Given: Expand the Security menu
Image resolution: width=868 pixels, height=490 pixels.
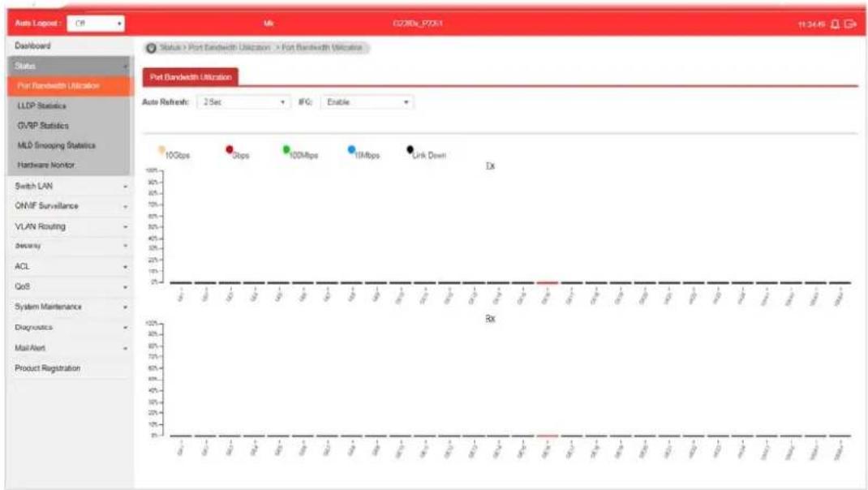Looking at the screenshot, I should click(70, 245).
